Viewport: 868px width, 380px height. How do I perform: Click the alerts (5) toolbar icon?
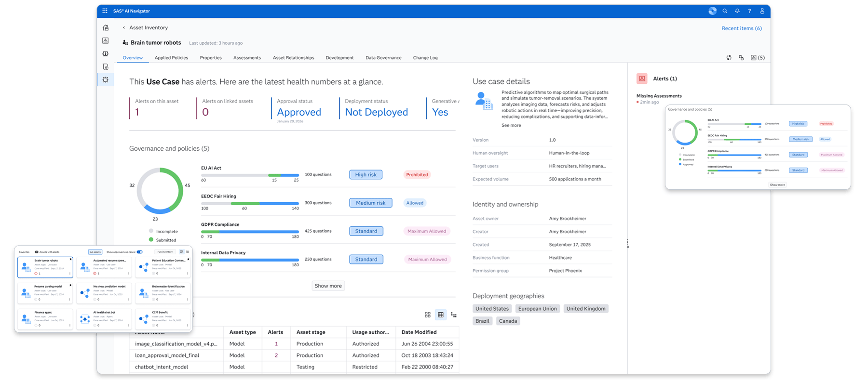758,58
